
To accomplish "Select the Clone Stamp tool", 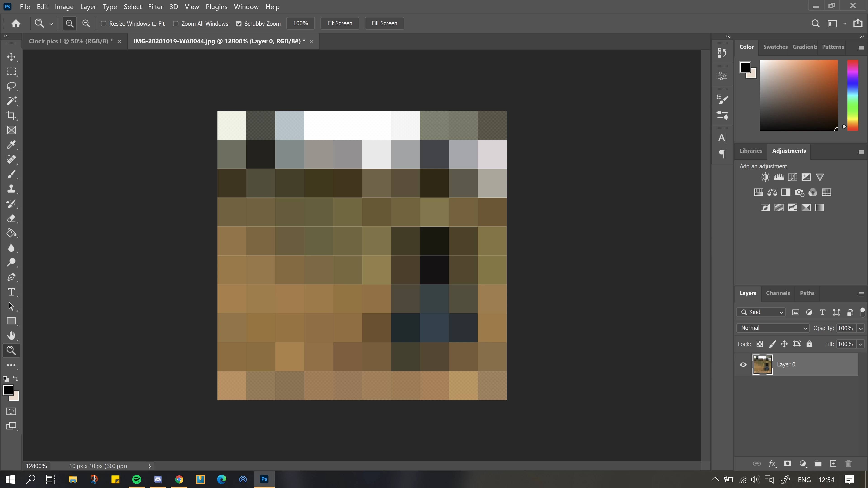I will click(11, 189).
